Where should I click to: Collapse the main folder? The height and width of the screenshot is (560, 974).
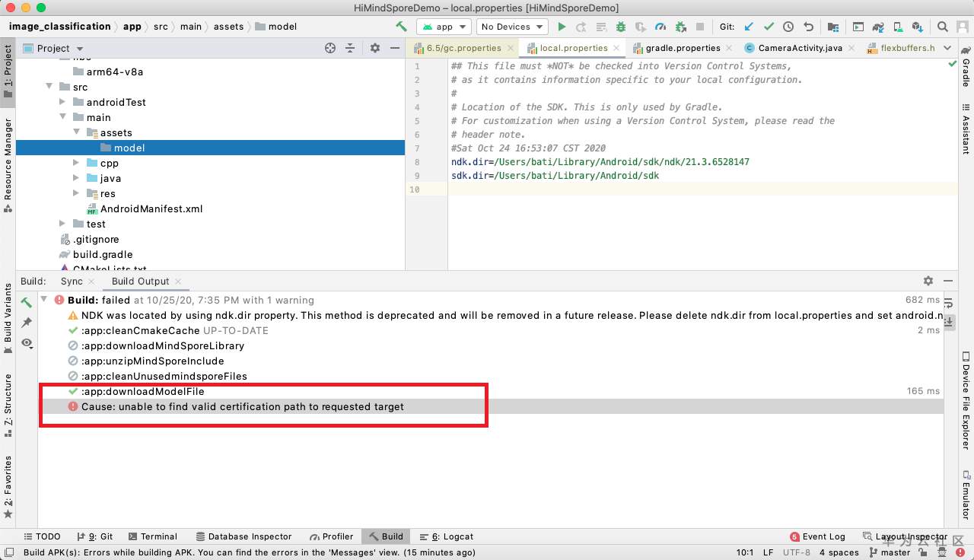coord(64,117)
